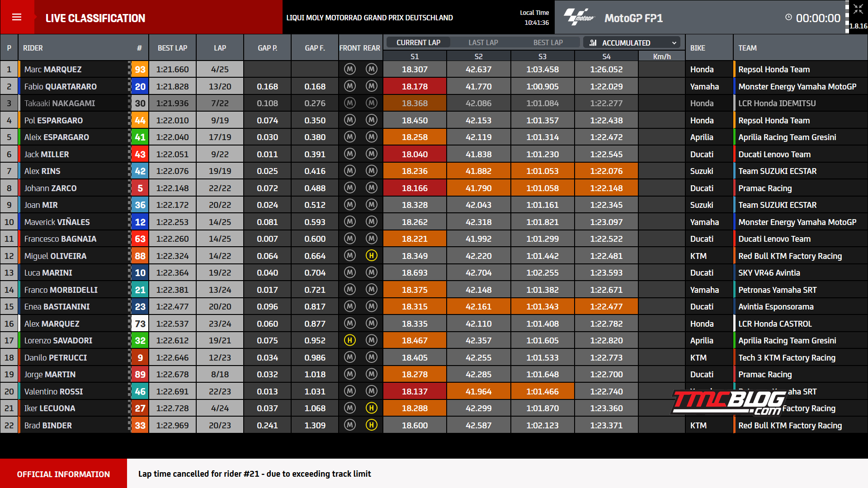Click Valentino Rossi's front tyre icon
This screenshot has height=488, width=868.
pos(350,391)
